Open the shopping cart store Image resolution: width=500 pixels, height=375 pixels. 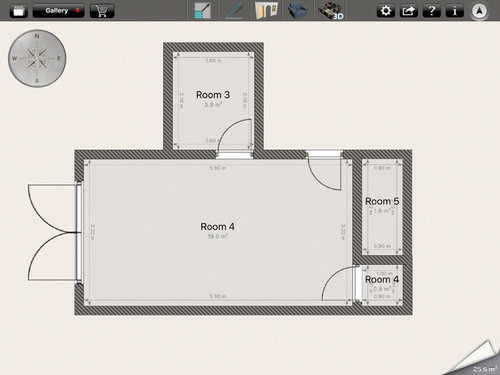point(102,11)
